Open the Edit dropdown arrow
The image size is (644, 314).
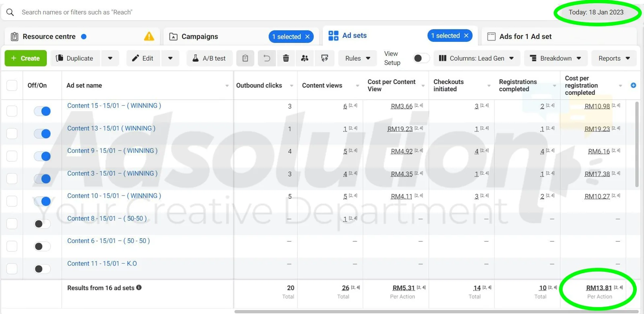click(x=170, y=58)
